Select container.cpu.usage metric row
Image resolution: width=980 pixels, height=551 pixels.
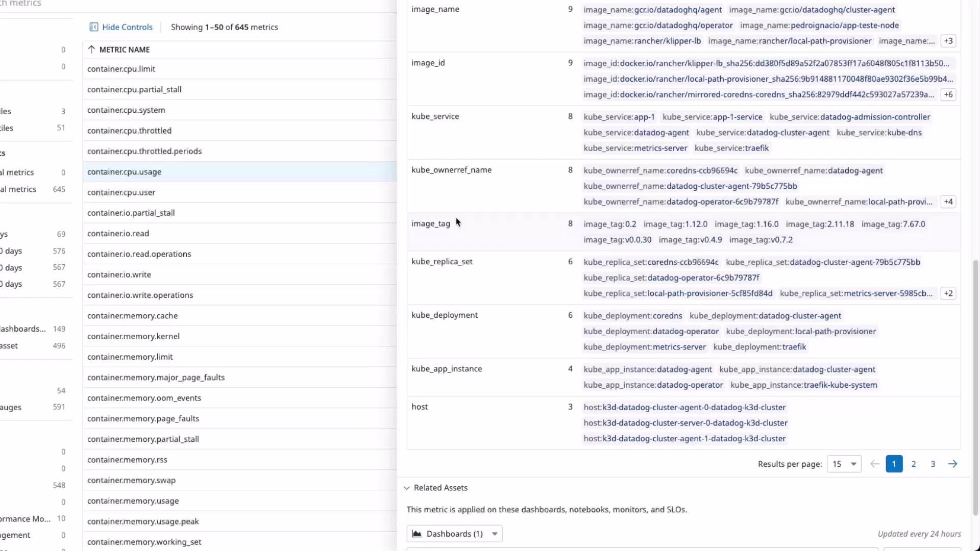click(240, 172)
